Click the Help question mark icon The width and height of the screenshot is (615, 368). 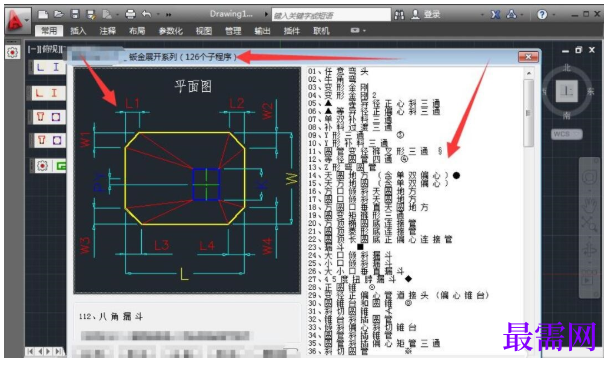click(542, 15)
